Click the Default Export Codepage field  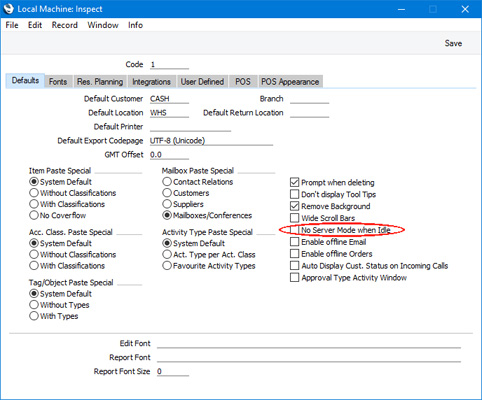tap(211, 141)
